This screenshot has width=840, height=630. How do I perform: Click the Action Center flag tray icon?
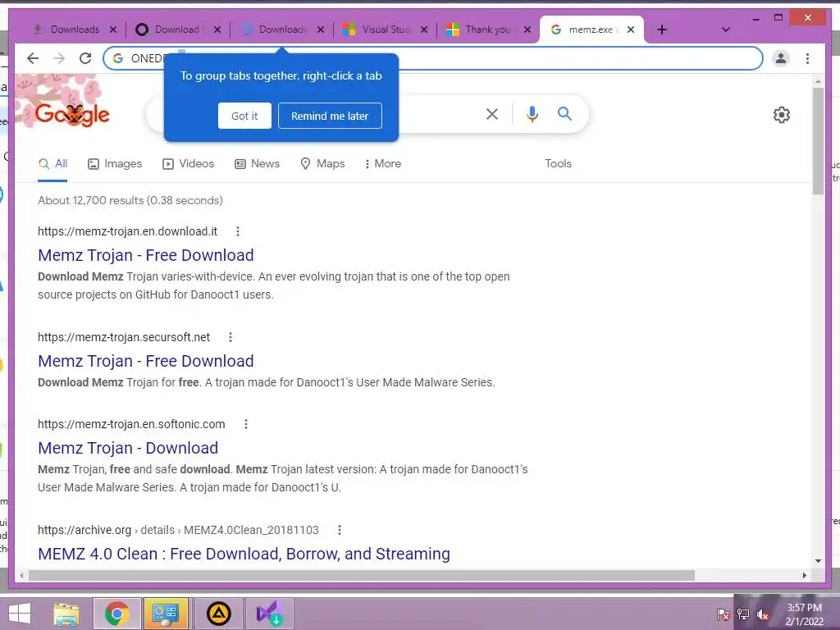(x=724, y=614)
